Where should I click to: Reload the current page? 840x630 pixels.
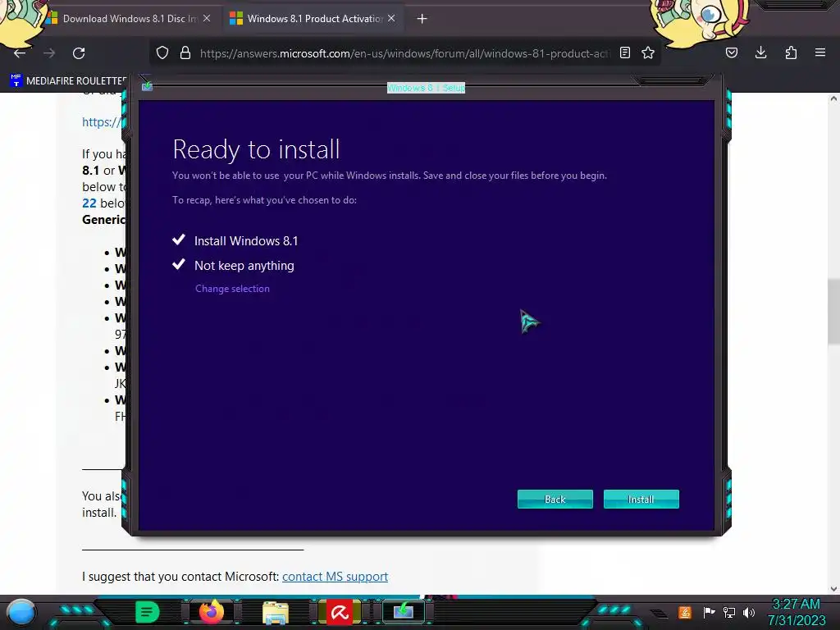[79, 53]
